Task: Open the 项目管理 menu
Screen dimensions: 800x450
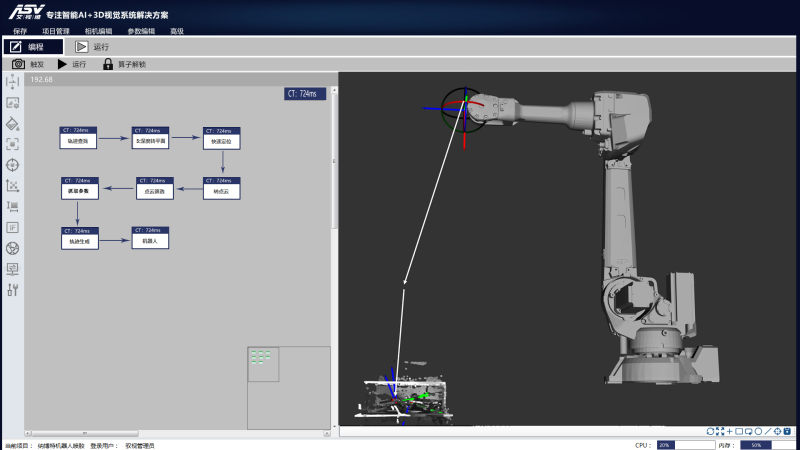Action: pos(57,31)
